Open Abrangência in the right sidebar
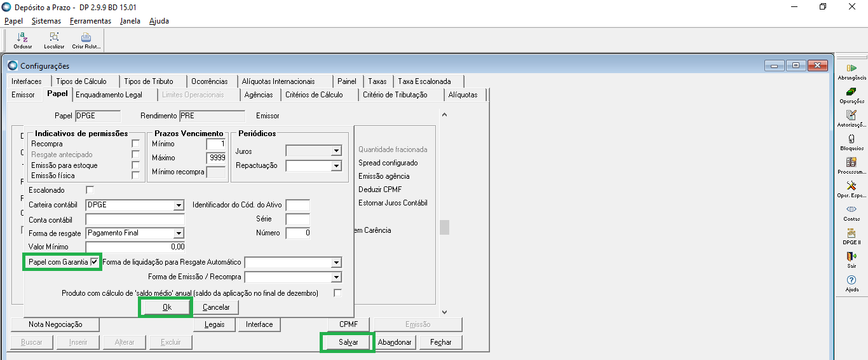 tap(851, 72)
